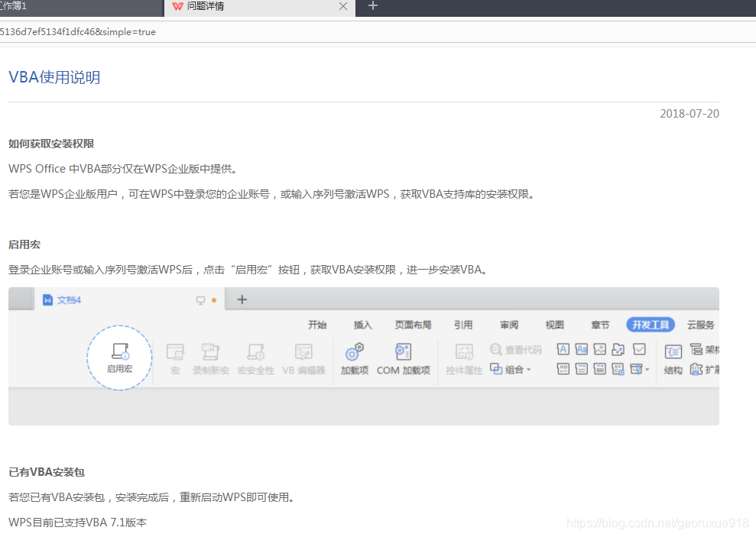Expand the legacy tools dropdown arrow

click(647, 370)
